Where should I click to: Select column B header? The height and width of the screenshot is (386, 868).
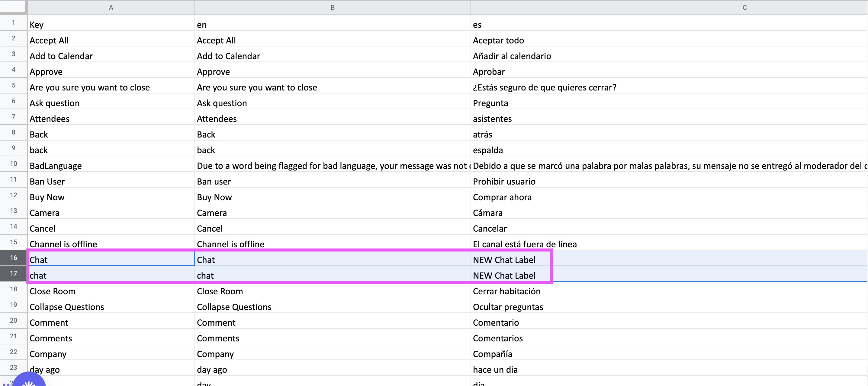[332, 8]
